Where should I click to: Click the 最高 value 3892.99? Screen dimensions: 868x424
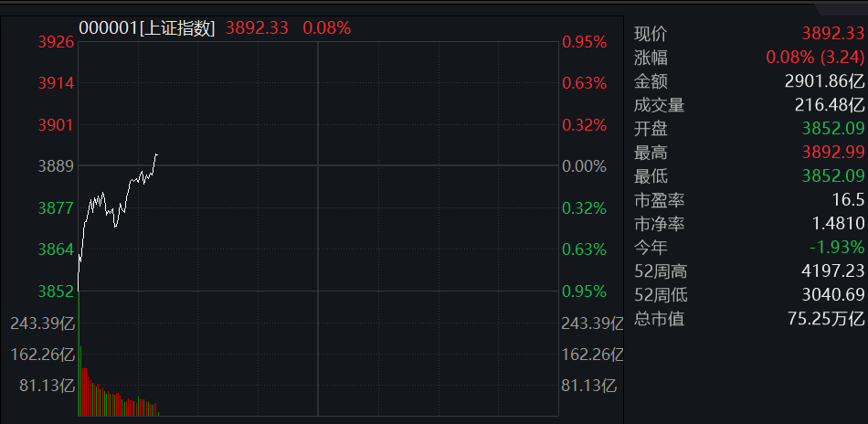point(832,153)
